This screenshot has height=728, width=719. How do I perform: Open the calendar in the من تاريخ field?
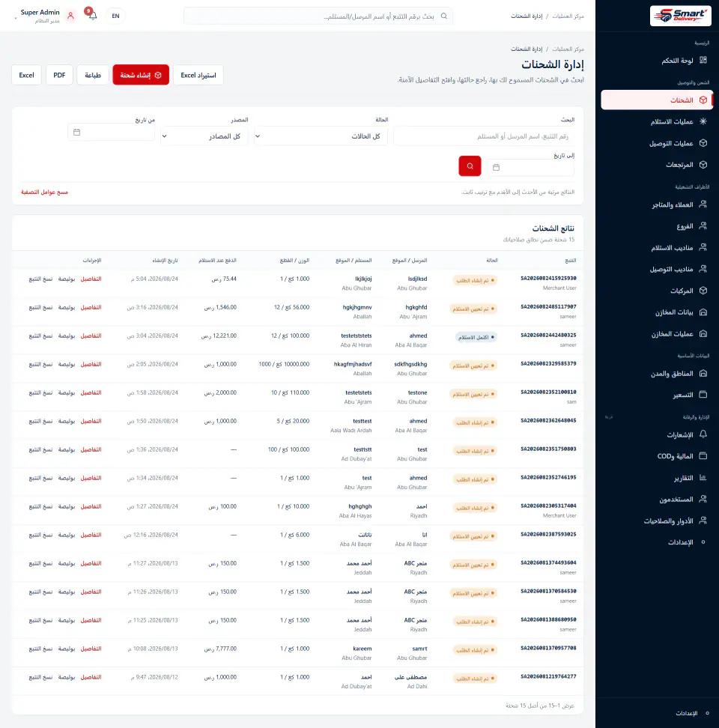(x=77, y=133)
